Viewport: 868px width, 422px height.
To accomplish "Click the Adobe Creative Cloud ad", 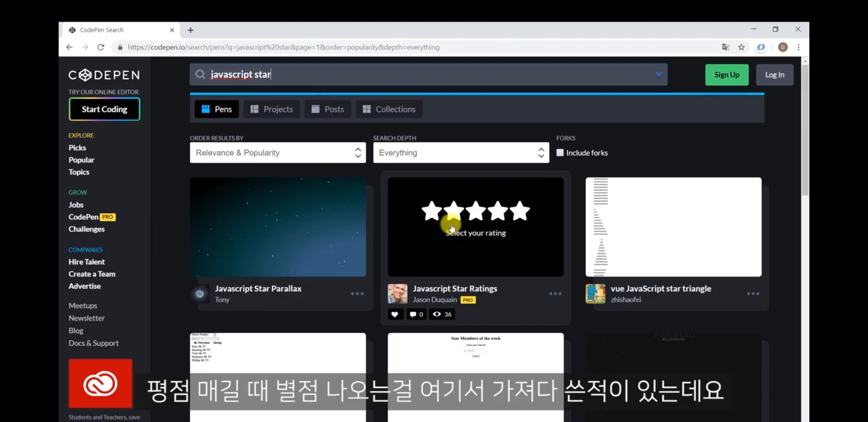I will point(100,383).
